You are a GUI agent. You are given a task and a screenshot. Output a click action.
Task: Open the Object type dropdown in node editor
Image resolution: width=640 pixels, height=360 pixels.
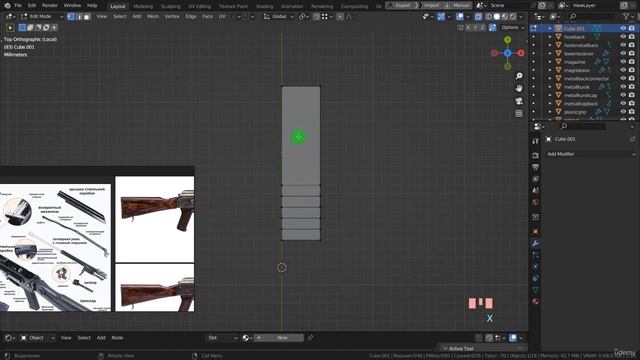pos(38,338)
